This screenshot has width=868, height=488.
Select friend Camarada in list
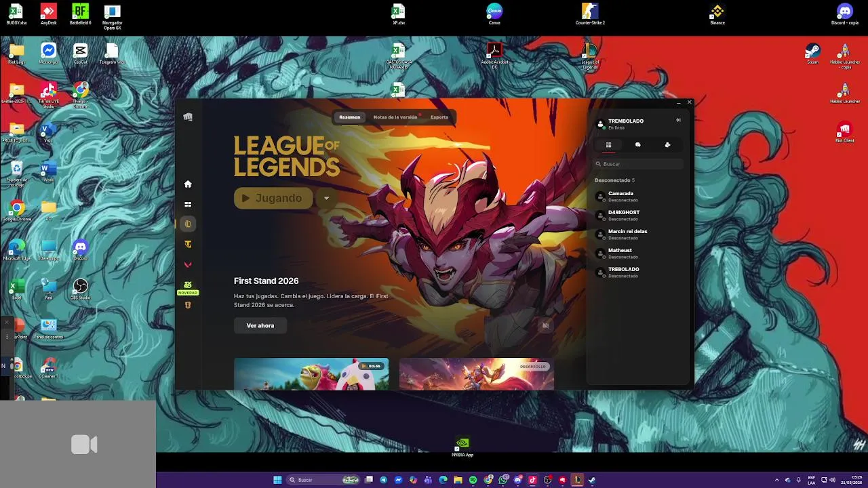pos(638,197)
